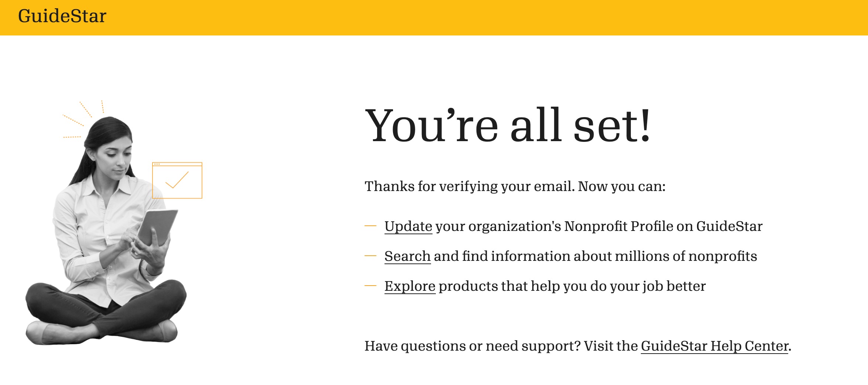Image resolution: width=868 pixels, height=385 pixels.
Task: Click the "You're all set!" heading
Action: click(507, 126)
